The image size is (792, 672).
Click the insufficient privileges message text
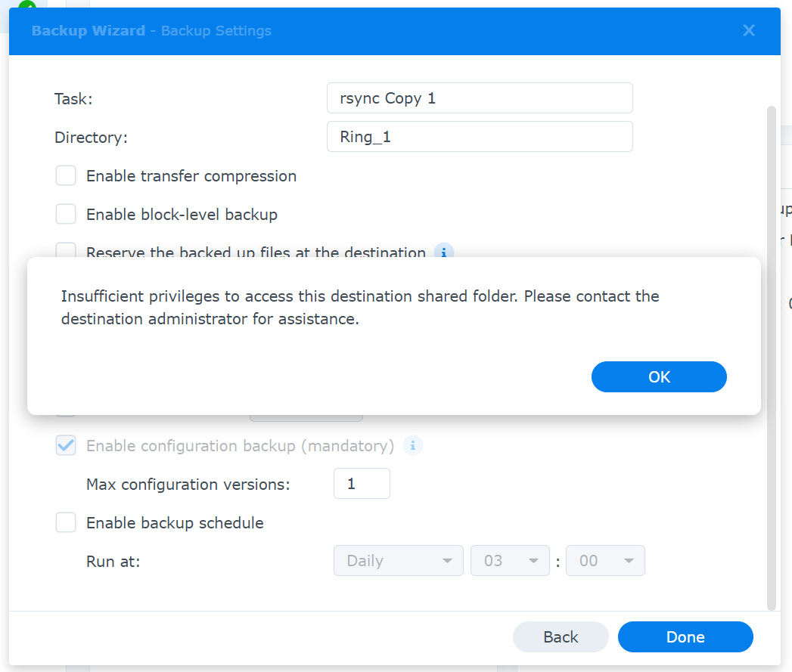pos(359,308)
